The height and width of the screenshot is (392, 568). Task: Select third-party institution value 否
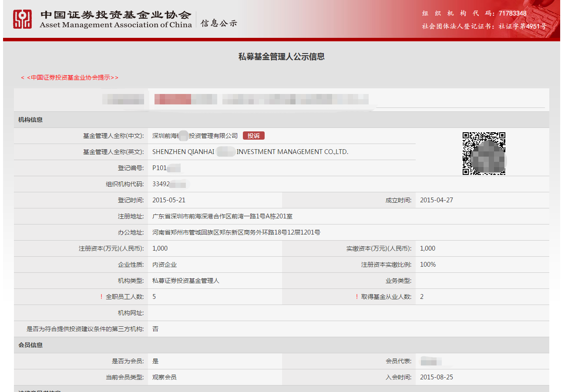155,329
